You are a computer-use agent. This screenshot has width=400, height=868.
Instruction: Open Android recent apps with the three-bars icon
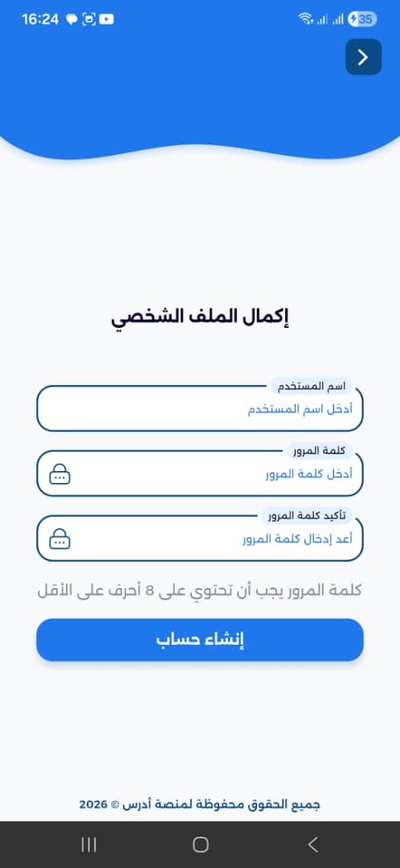tap(88, 844)
